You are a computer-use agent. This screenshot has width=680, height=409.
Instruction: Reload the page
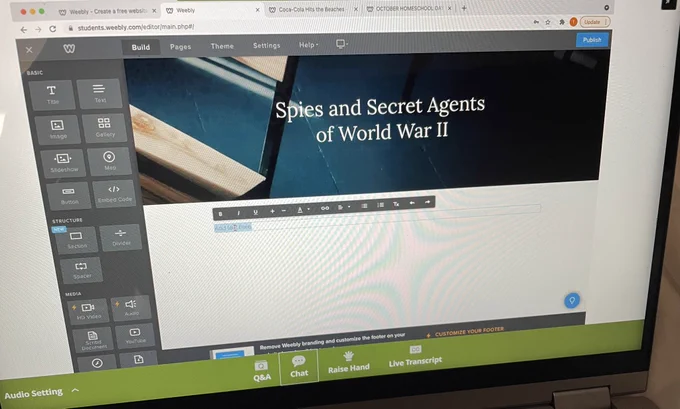[x=52, y=29]
